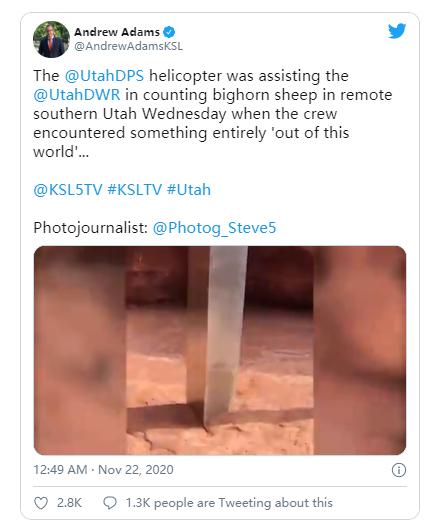Click the tweet body text
Screen dimensions: 443x524
(213, 114)
